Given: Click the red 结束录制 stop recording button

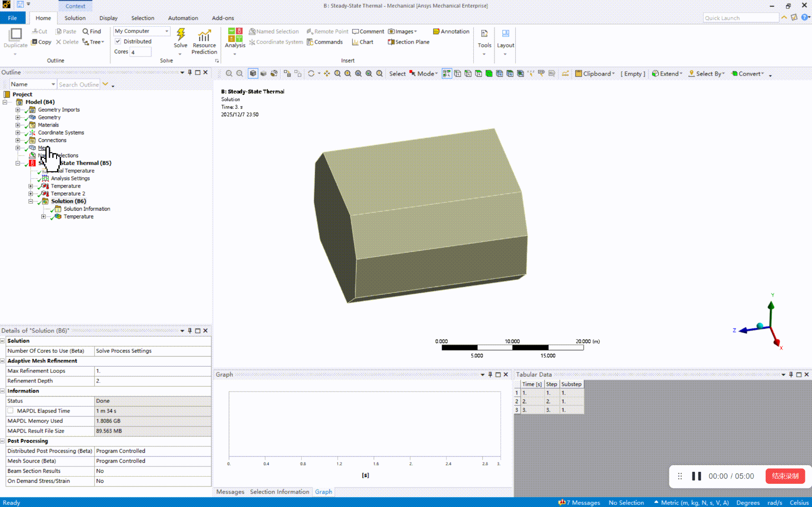Looking at the screenshot, I should tap(785, 476).
